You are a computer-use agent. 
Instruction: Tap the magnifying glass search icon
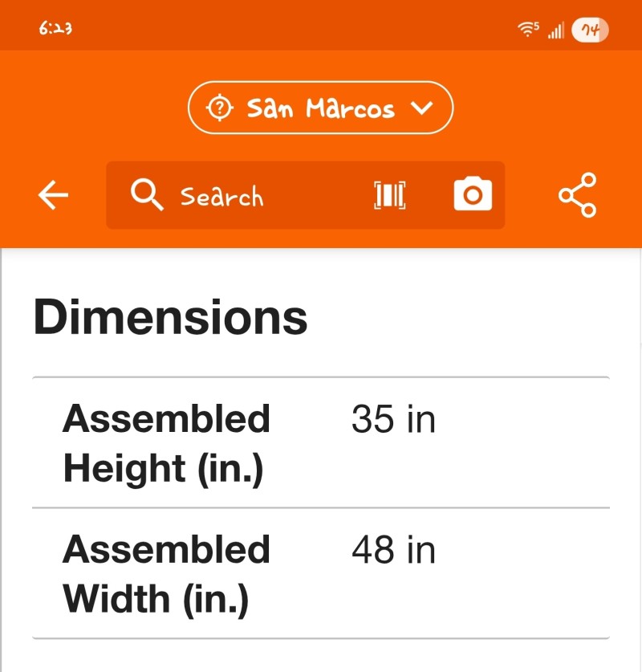pyautogui.click(x=147, y=195)
